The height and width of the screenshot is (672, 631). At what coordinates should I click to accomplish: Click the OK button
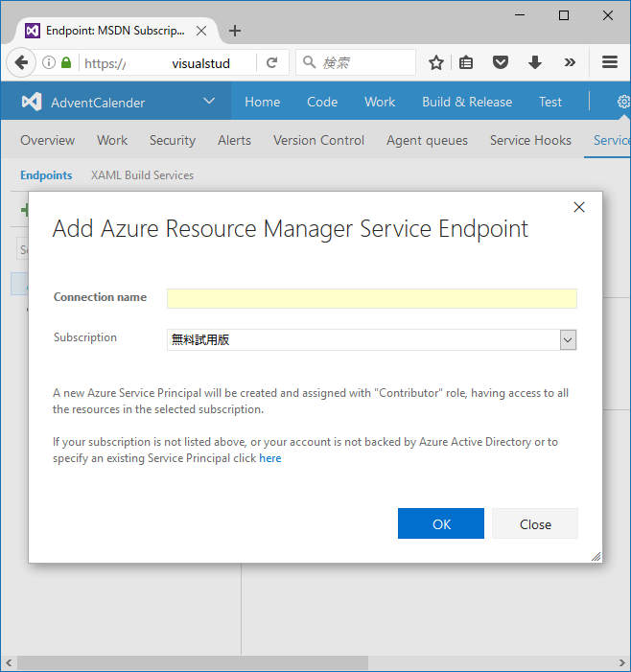[x=441, y=523]
